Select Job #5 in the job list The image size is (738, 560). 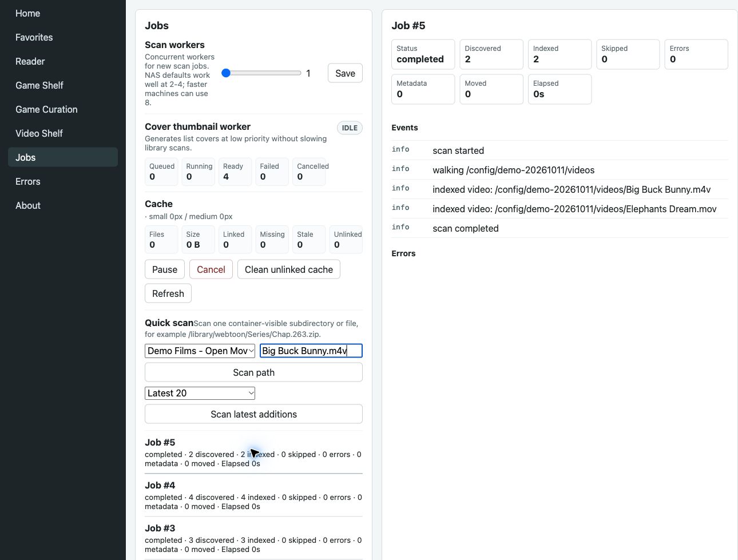(253, 452)
